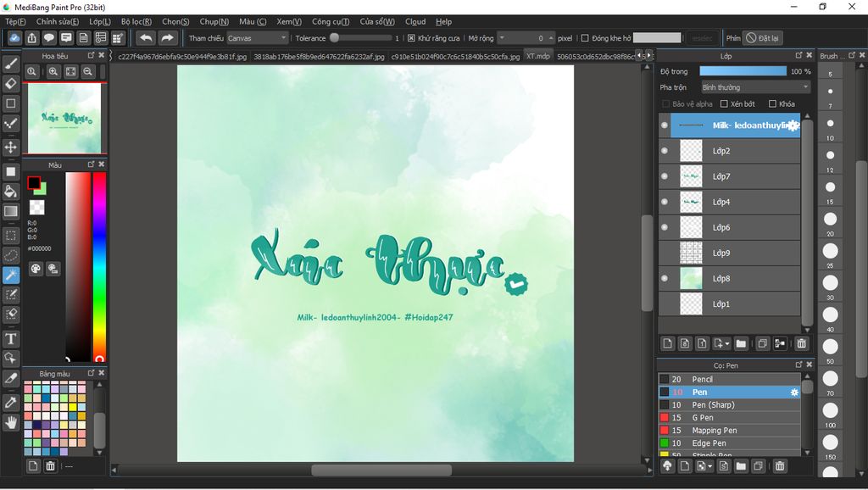Activate the Magic Wand tool
The image size is (868, 490).
pyautogui.click(x=10, y=276)
